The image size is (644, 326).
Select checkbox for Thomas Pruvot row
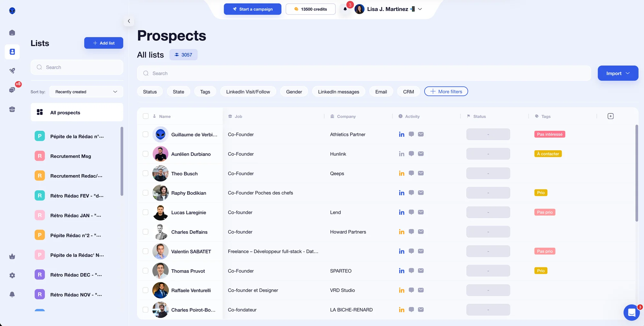point(146,271)
